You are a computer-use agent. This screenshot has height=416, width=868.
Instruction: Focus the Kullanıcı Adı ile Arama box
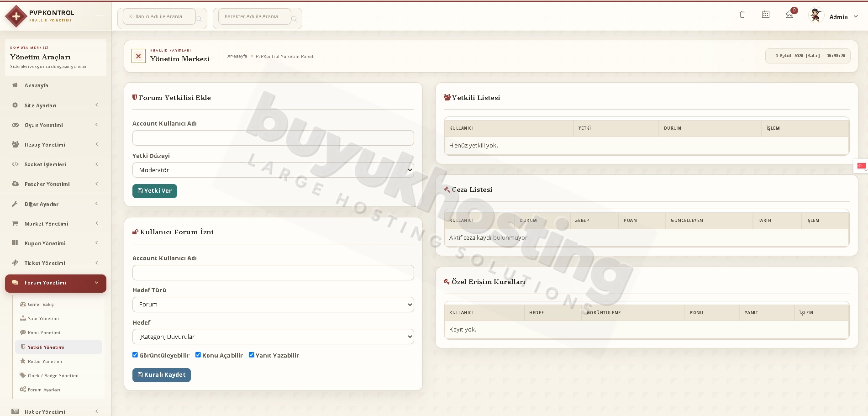(159, 16)
